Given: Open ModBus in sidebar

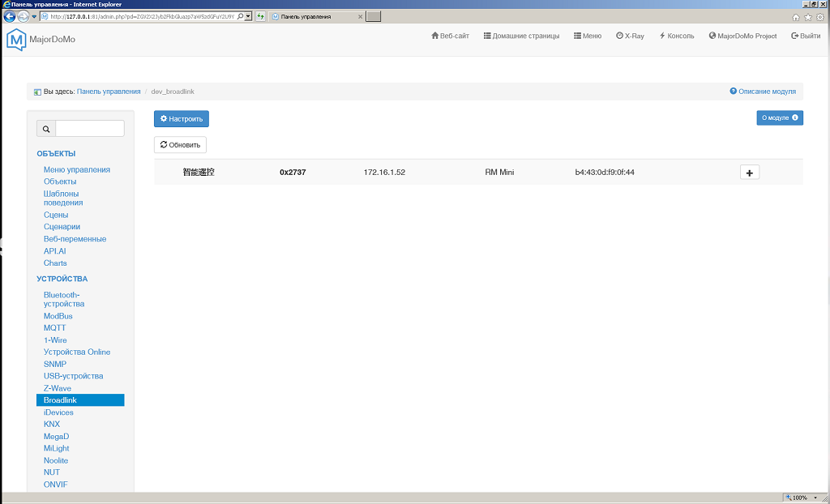Looking at the screenshot, I should 58,316.
